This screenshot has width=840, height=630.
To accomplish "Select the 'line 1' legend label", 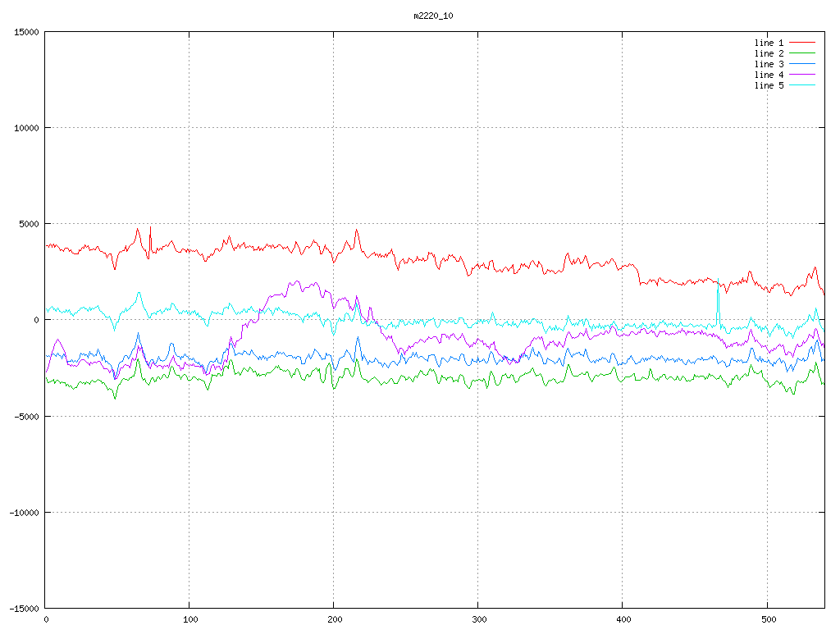I will [x=769, y=43].
